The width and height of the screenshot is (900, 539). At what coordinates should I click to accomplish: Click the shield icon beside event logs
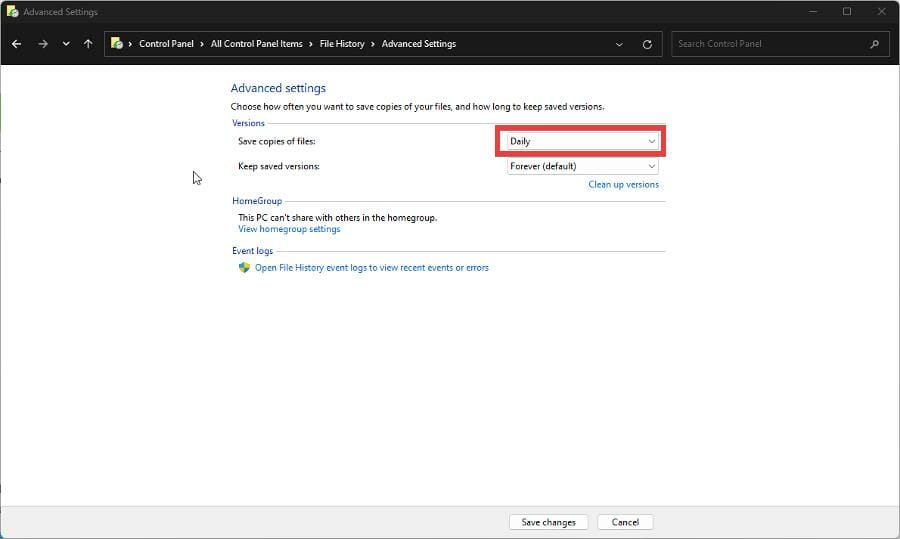tap(245, 267)
